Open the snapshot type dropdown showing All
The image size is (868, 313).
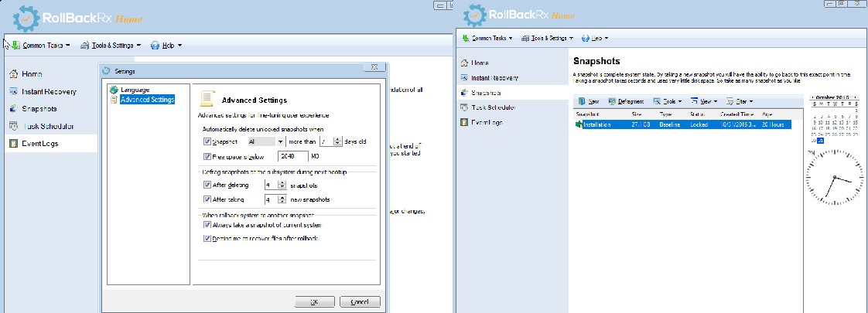pos(265,141)
